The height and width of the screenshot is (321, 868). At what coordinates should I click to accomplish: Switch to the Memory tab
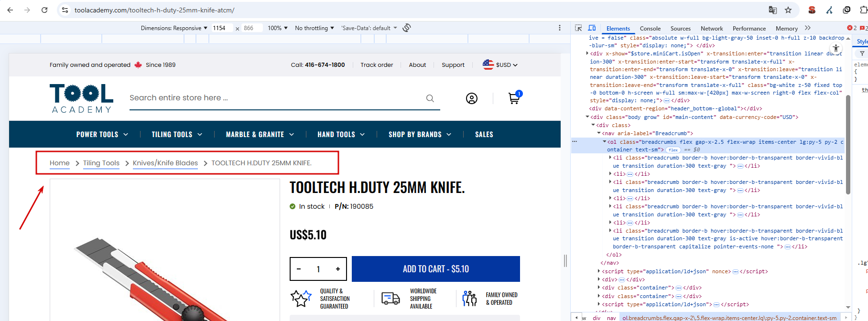click(787, 29)
